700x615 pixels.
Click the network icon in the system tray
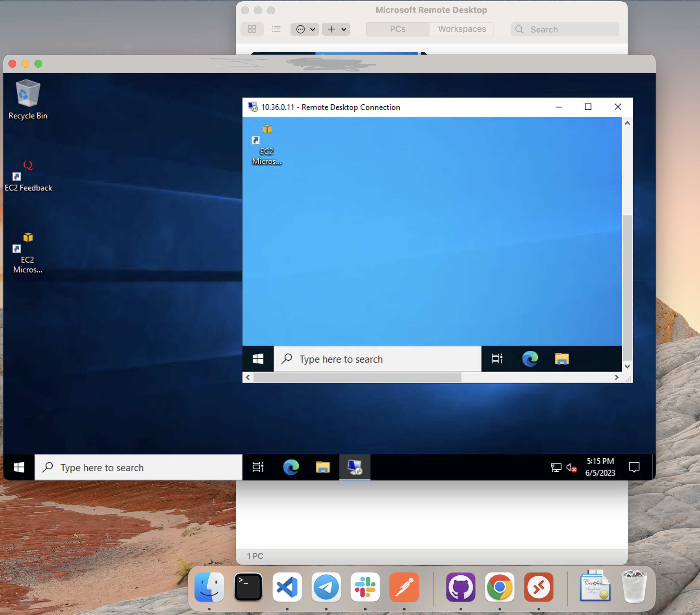556,467
